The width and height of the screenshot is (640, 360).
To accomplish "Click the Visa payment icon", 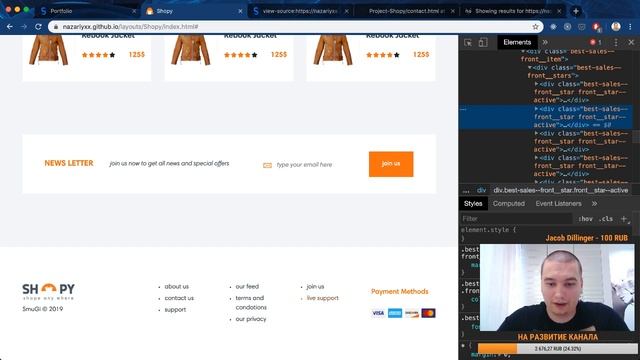I will pyautogui.click(x=378, y=313).
